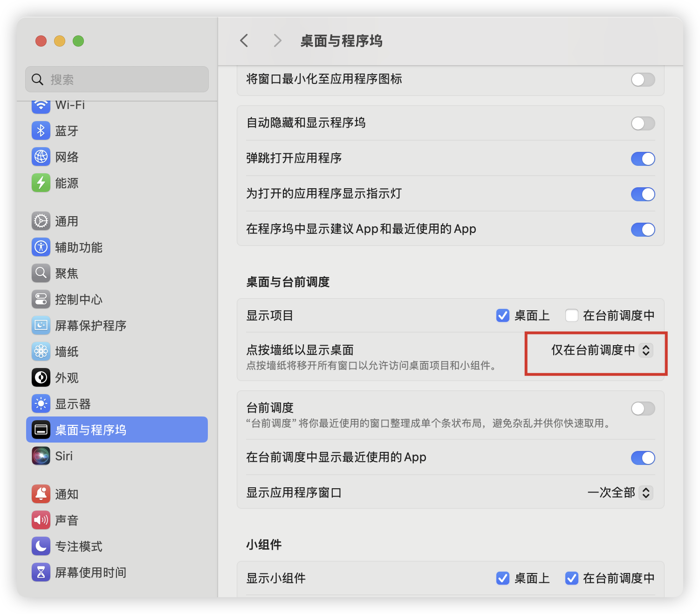This screenshot has height=614, width=700.
Task: Turn on the 台前调度 switch
Action: click(x=643, y=409)
